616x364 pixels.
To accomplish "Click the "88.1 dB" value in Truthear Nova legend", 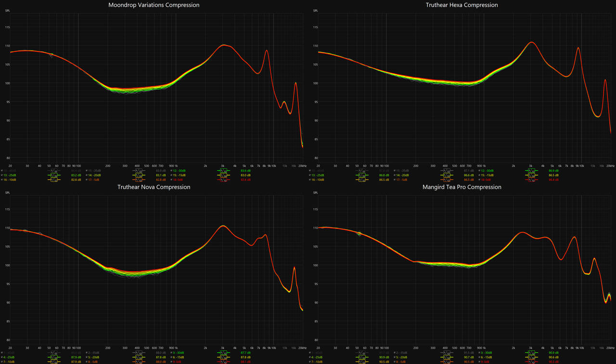I will pyautogui.click(x=245, y=362).
